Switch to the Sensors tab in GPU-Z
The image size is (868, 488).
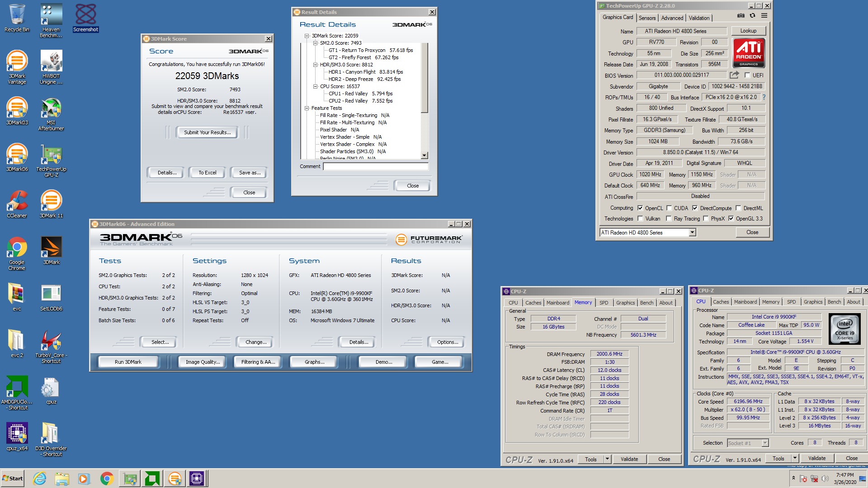tap(647, 18)
